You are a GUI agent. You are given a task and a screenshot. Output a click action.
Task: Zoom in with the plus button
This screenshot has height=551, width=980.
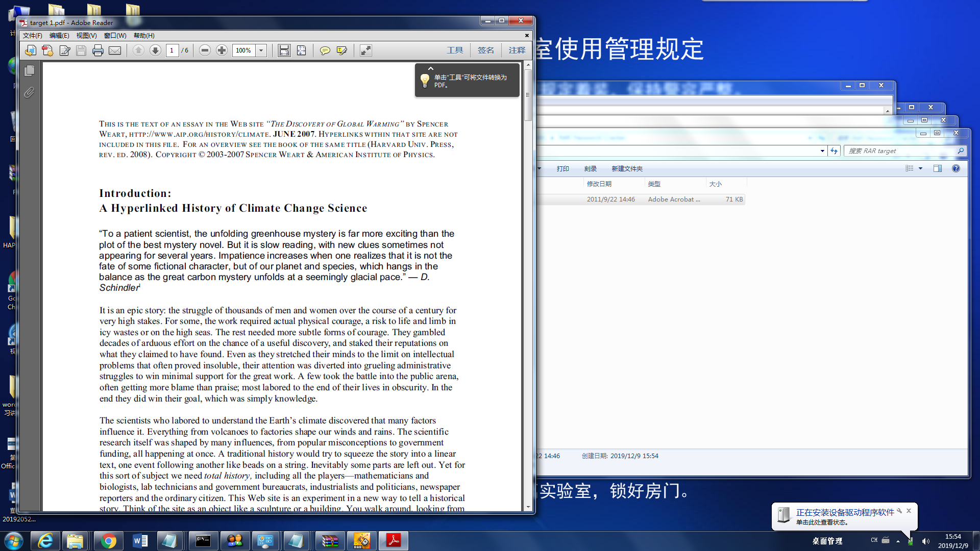222,51
